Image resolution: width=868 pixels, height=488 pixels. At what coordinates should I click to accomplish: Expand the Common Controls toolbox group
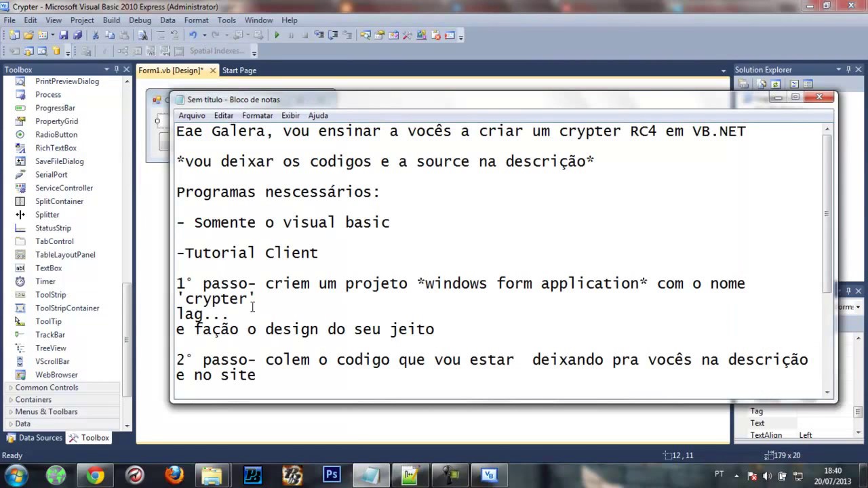tap(10, 388)
